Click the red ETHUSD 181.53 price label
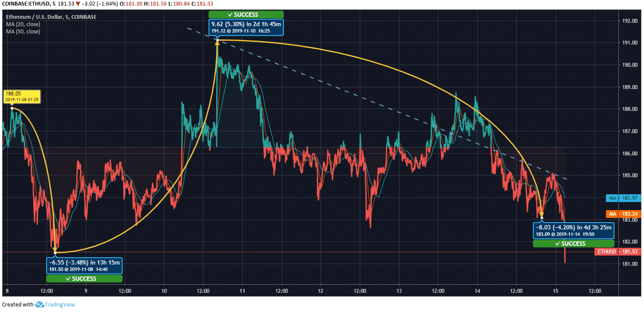 618,252
